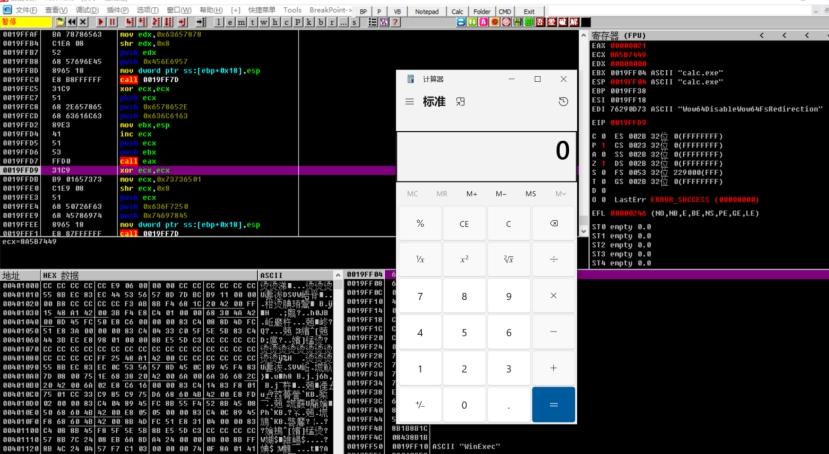This screenshot has width=829, height=454.
Task: Open the calculator hamburger navigation menu
Action: point(409,101)
